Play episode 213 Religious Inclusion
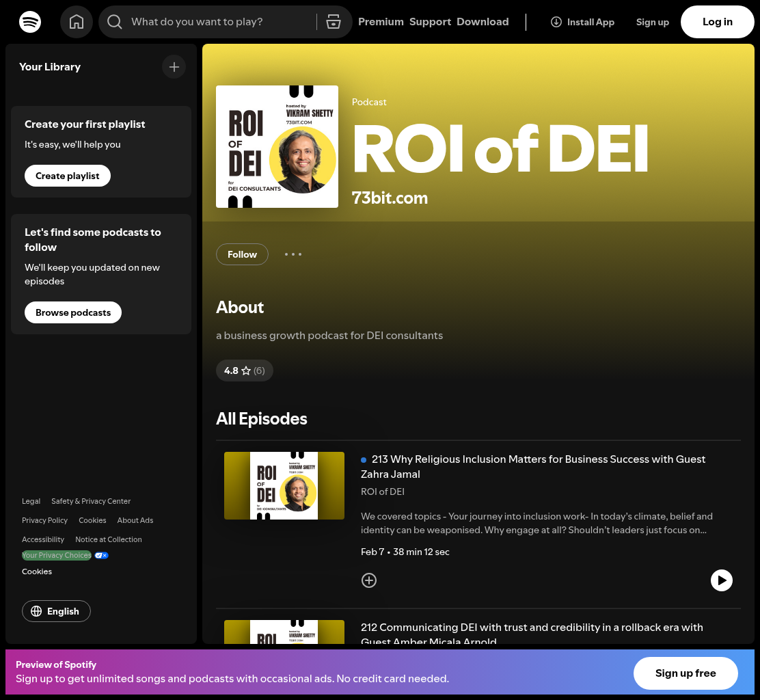This screenshot has width=760, height=700. (x=722, y=580)
